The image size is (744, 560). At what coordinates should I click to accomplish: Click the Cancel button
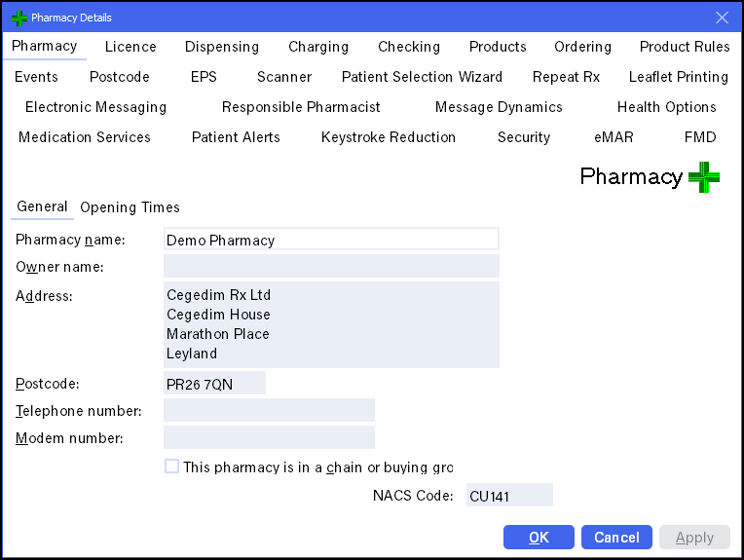(616, 538)
